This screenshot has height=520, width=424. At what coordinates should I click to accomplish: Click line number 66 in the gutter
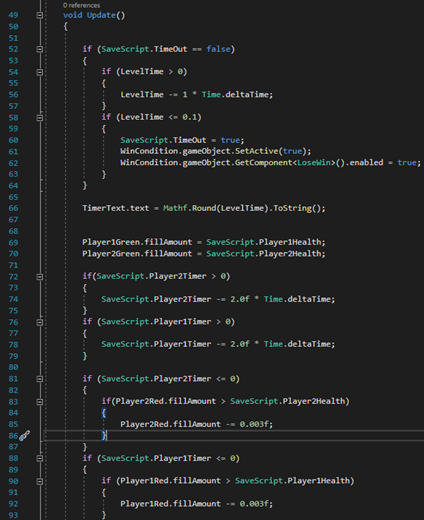[x=13, y=208]
